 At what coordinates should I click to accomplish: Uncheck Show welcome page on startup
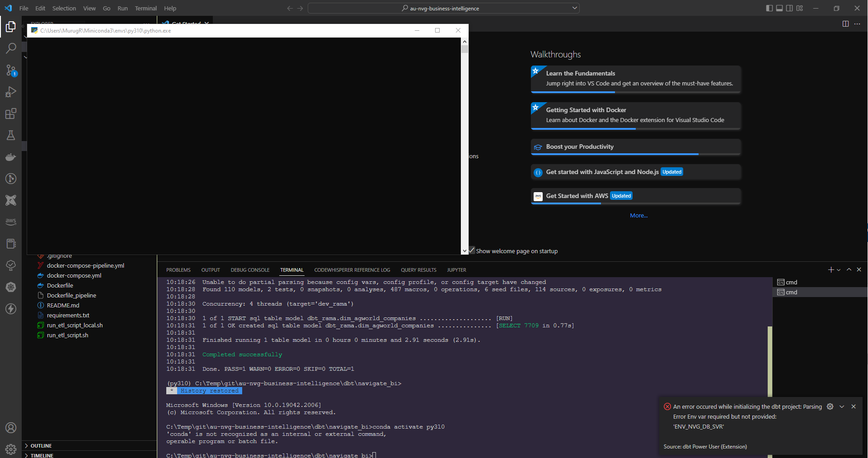pos(472,250)
